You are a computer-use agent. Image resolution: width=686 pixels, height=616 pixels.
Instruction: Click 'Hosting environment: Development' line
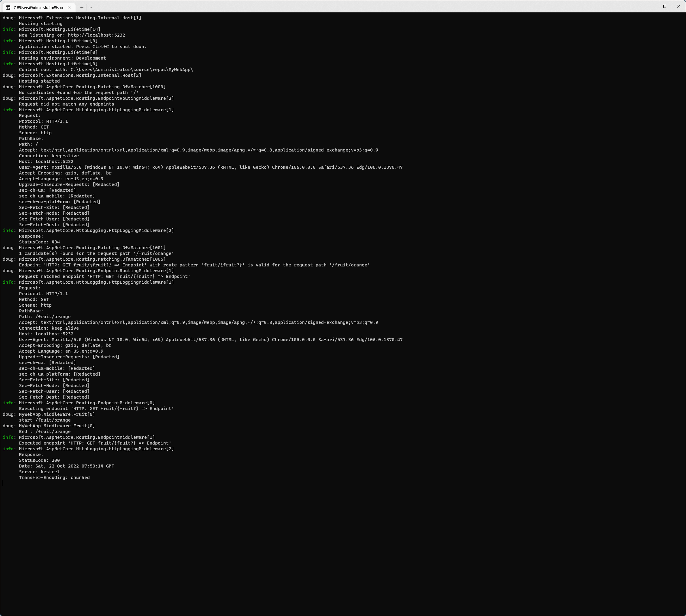[x=62, y=58]
